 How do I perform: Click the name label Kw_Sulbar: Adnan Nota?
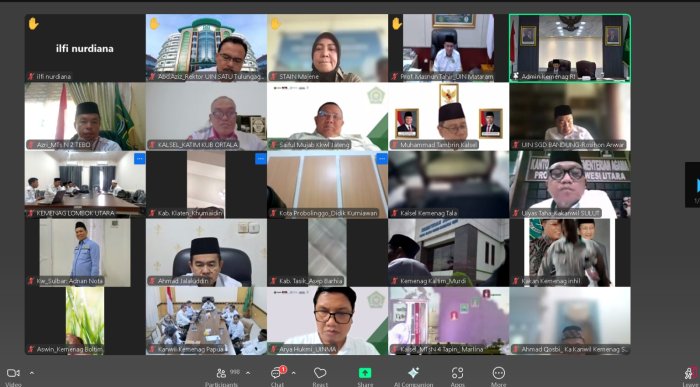[x=70, y=281]
